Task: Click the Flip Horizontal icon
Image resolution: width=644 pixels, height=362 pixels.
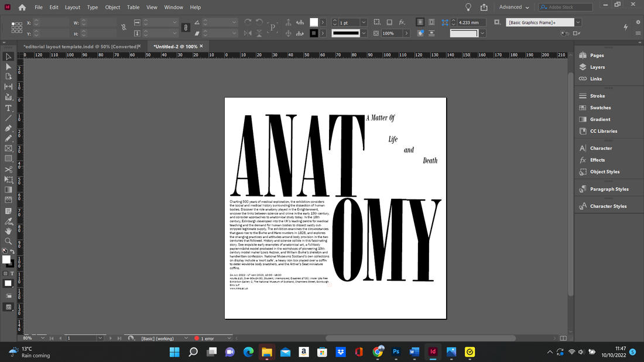Action: point(248,33)
